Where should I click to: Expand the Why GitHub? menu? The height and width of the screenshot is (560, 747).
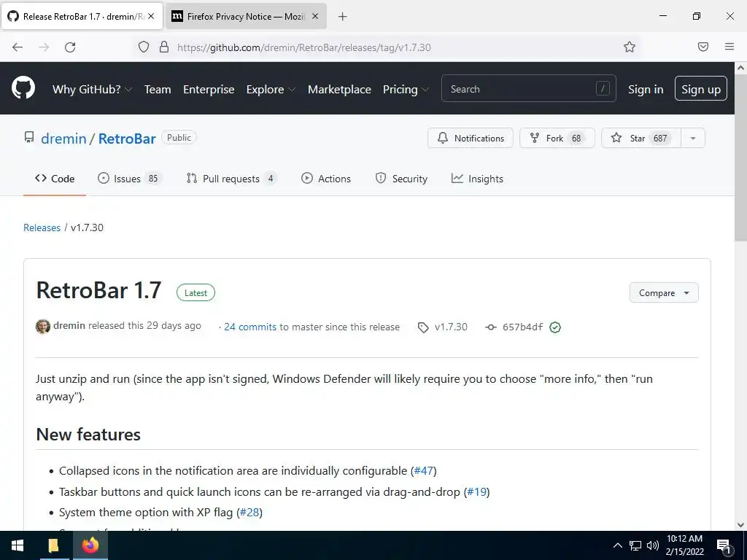click(93, 90)
